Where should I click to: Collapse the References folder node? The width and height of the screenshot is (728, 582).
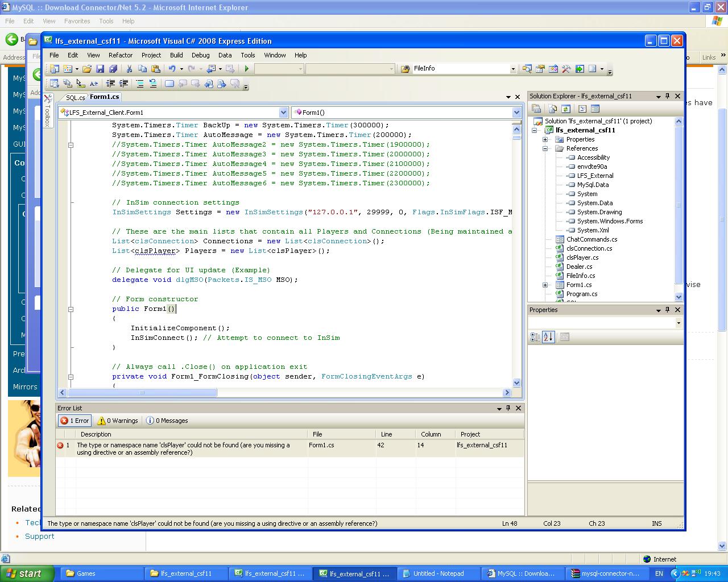[545, 148]
